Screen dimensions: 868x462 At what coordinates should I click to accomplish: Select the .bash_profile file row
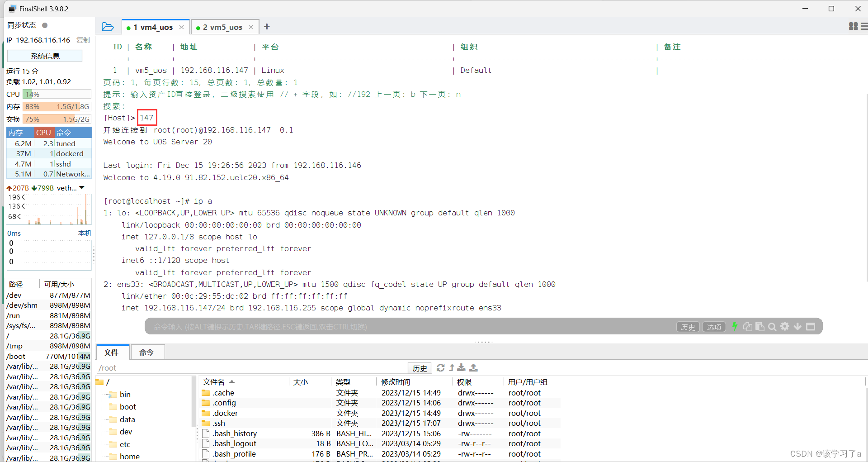(380, 454)
